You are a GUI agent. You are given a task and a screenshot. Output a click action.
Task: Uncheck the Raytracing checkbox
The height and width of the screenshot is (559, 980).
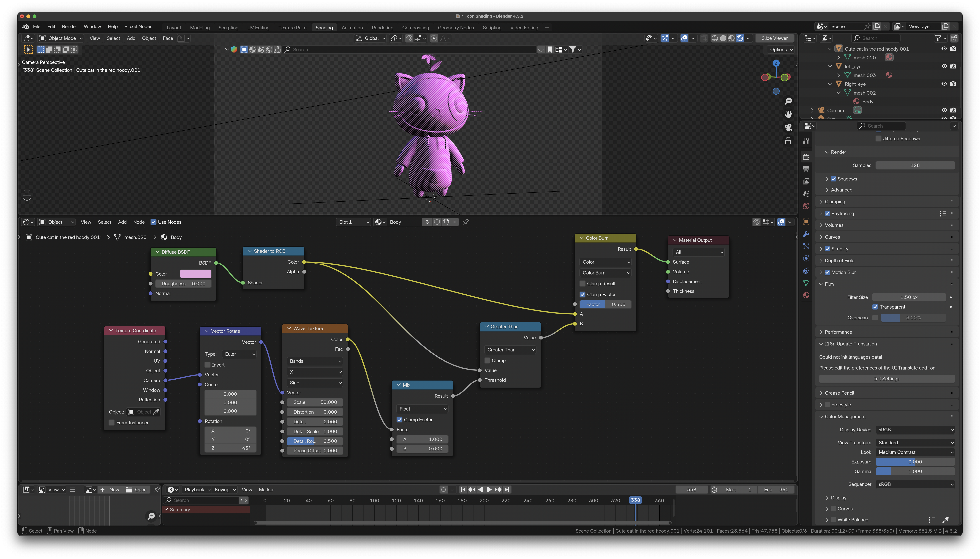(x=827, y=214)
